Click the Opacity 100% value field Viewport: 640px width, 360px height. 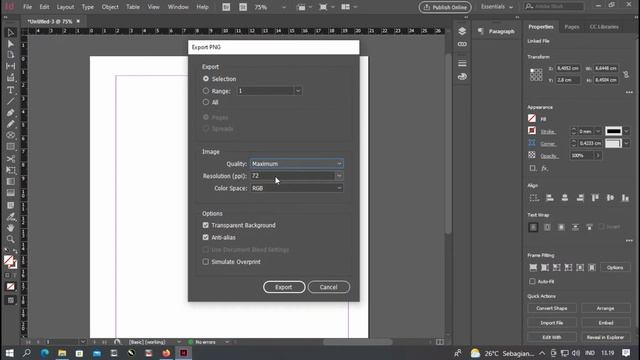pos(582,156)
